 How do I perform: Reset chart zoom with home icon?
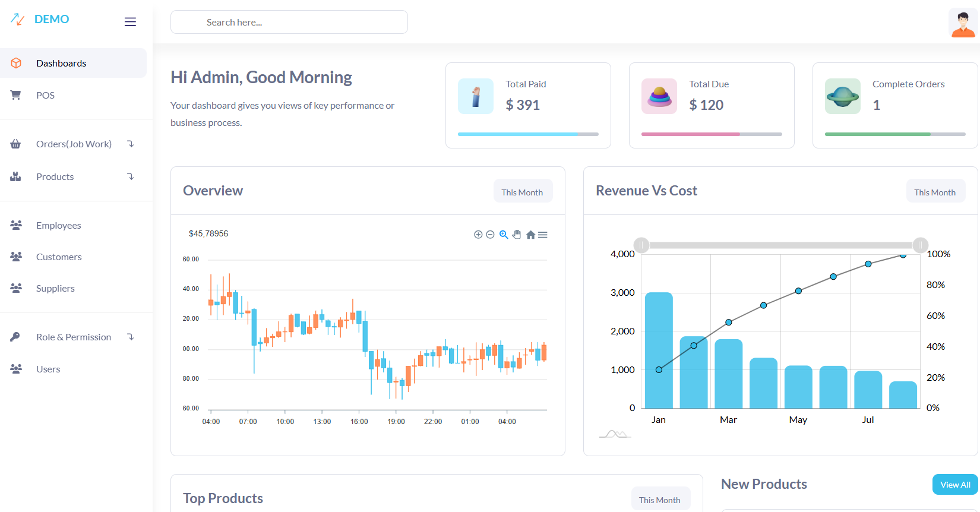coord(530,235)
